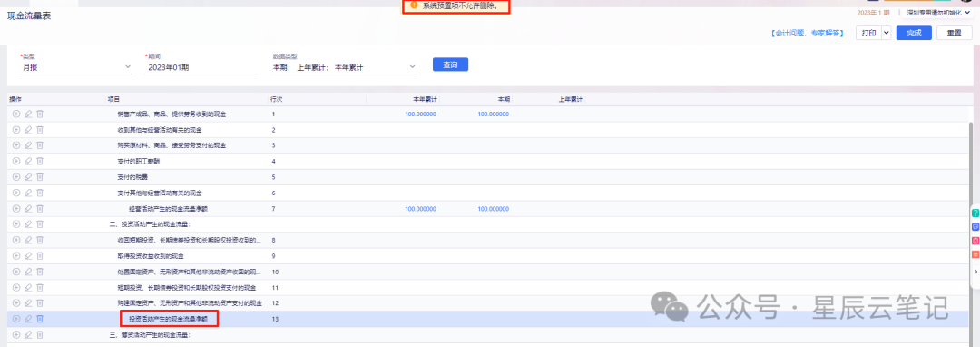The image size is (980, 347).
Task: Open the 会计问题，专家解答 link
Action: click(807, 33)
